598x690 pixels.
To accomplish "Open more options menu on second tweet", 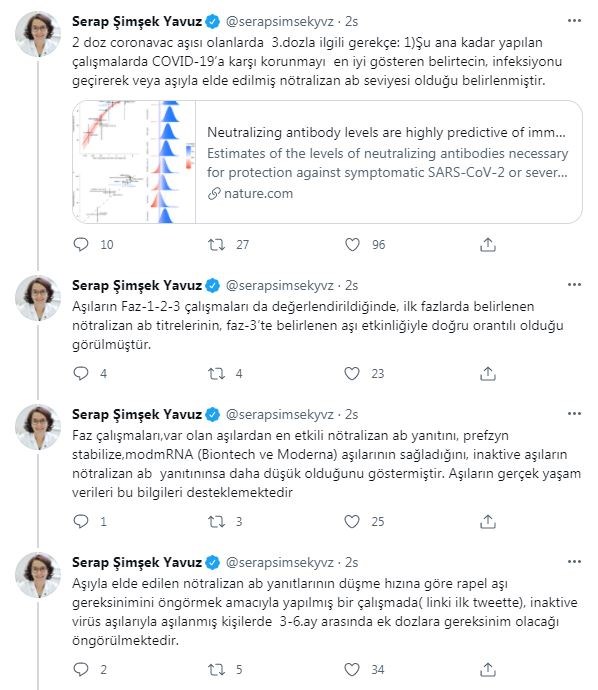I will 574,285.
